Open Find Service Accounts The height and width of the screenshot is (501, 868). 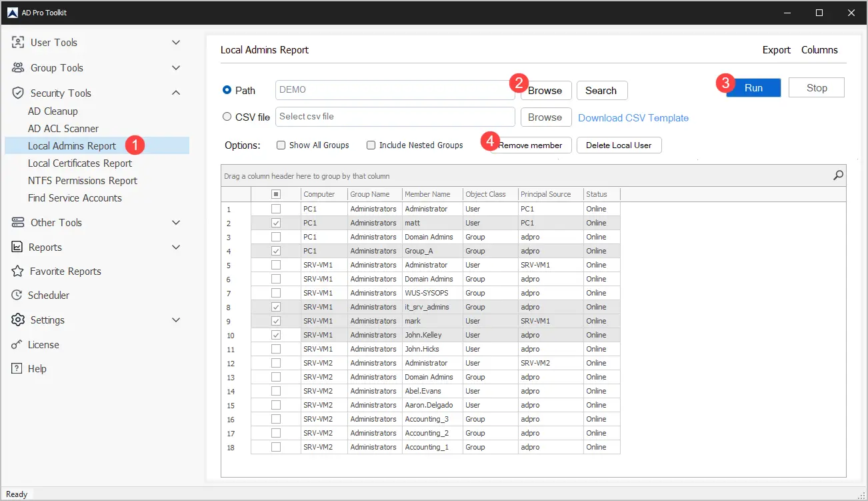(x=75, y=197)
